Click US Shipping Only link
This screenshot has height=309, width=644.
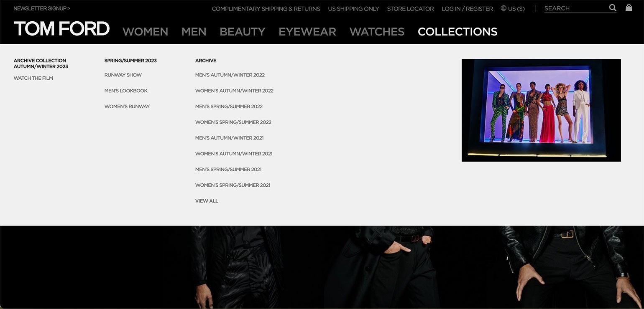tap(353, 9)
